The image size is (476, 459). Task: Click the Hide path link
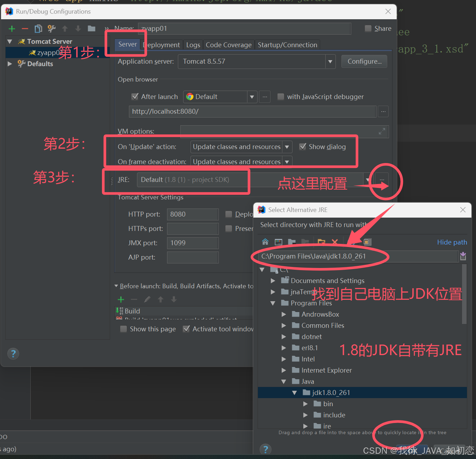point(452,242)
